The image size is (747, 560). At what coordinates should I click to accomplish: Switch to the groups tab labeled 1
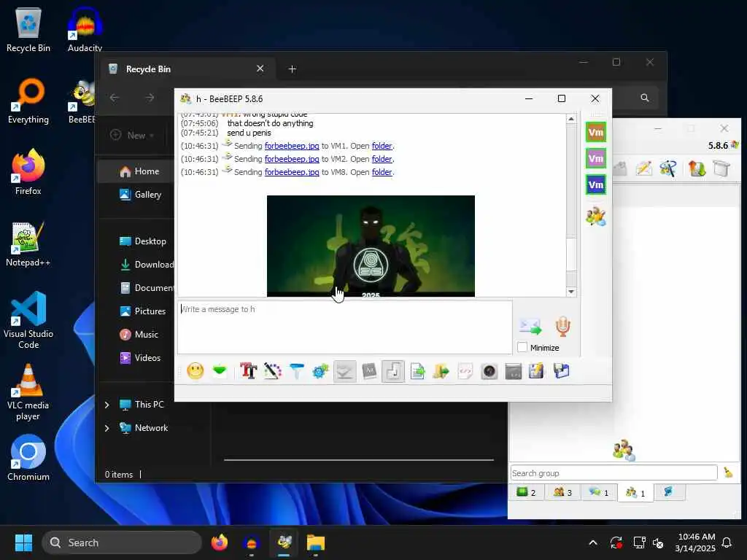coord(635,493)
